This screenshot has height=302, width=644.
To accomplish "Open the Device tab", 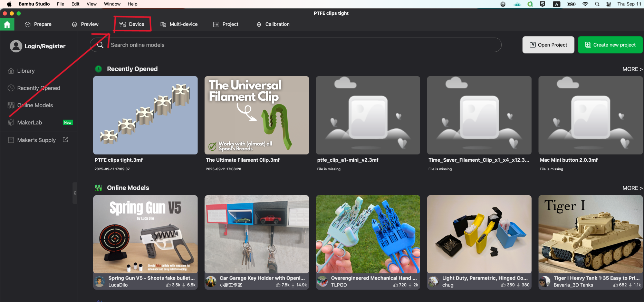I will tap(132, 24).
